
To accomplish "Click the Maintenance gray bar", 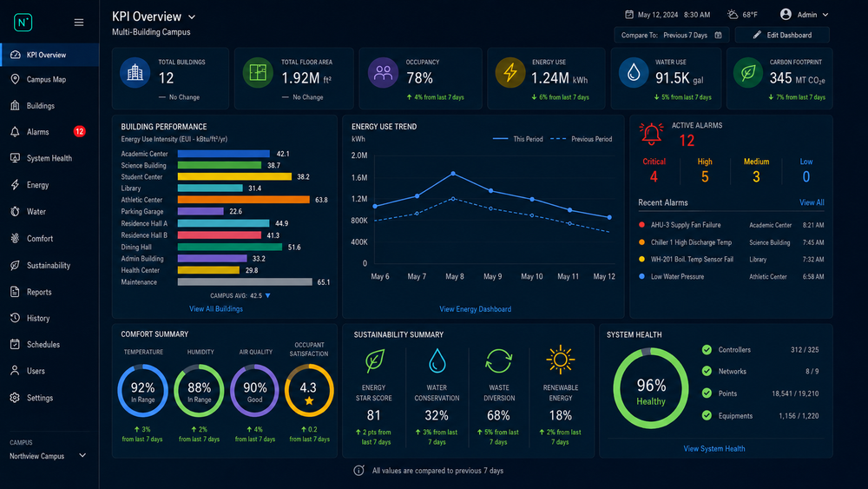I will pyautogui.click(x=245, y=282).
